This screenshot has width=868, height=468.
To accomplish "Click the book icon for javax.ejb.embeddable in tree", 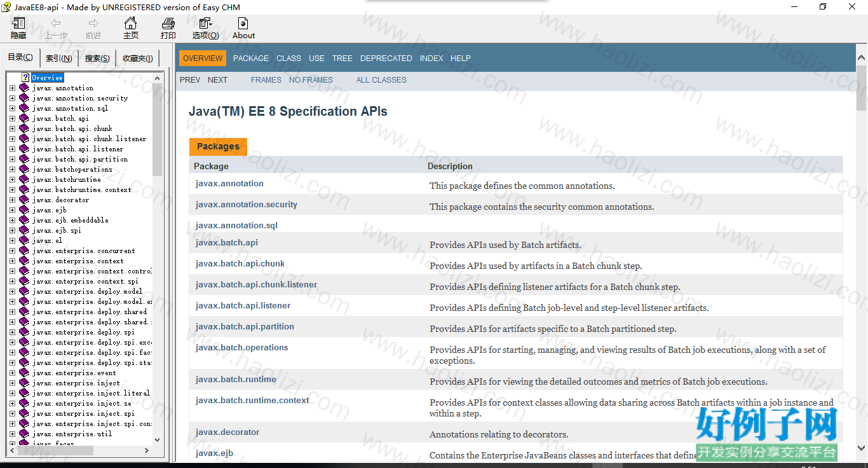I will (x=24, y=220).
